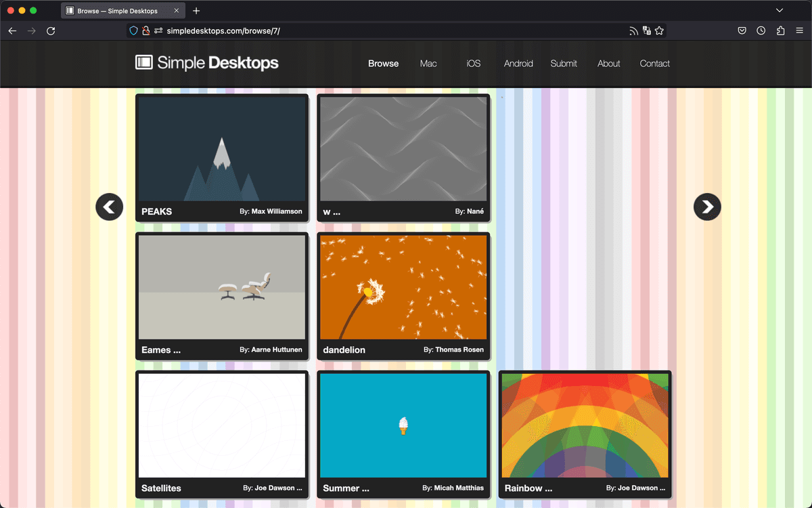Click the 'Rainbow ...' title link
The width and height of the screenshot is (812, 508).
[x=528, y=488]
